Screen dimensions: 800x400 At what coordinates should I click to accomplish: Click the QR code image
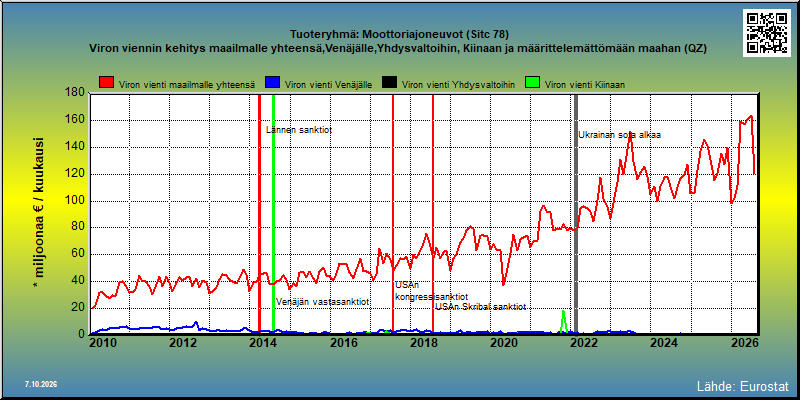(767, 33)
